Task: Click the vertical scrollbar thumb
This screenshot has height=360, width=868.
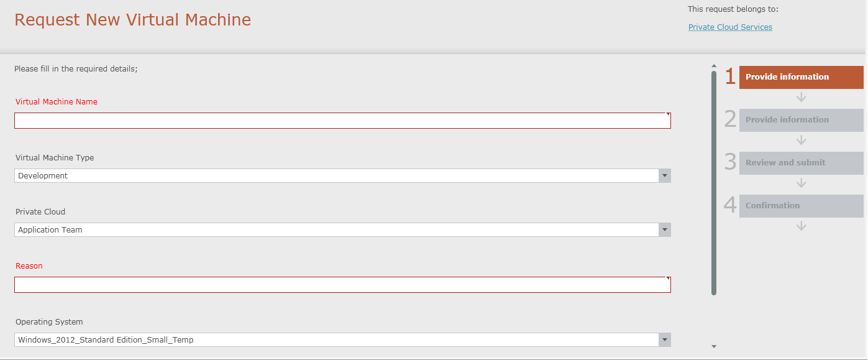Action: click(x=714, y=180)
